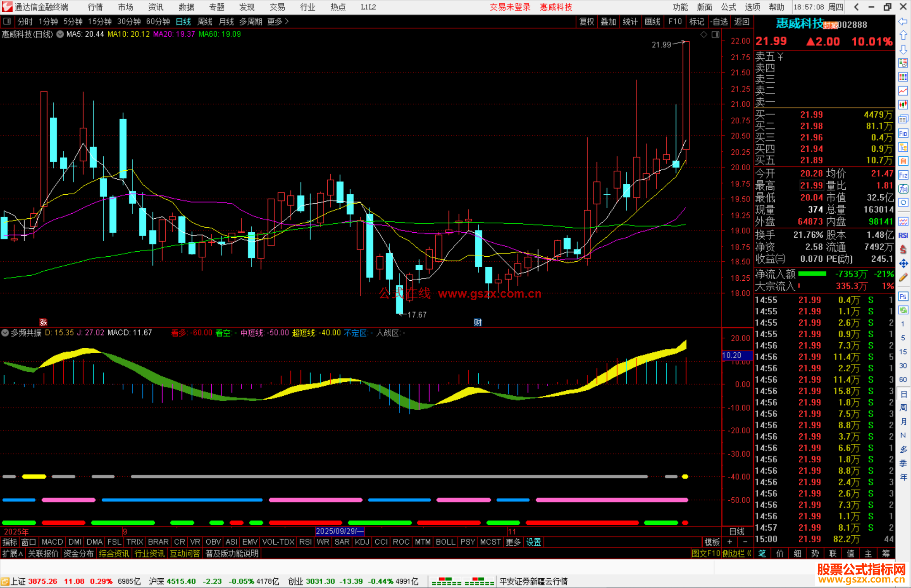This screenshot has height=588, width=911.
Task: Click the f(x) formula icon in sidebar
Action: 903,189
